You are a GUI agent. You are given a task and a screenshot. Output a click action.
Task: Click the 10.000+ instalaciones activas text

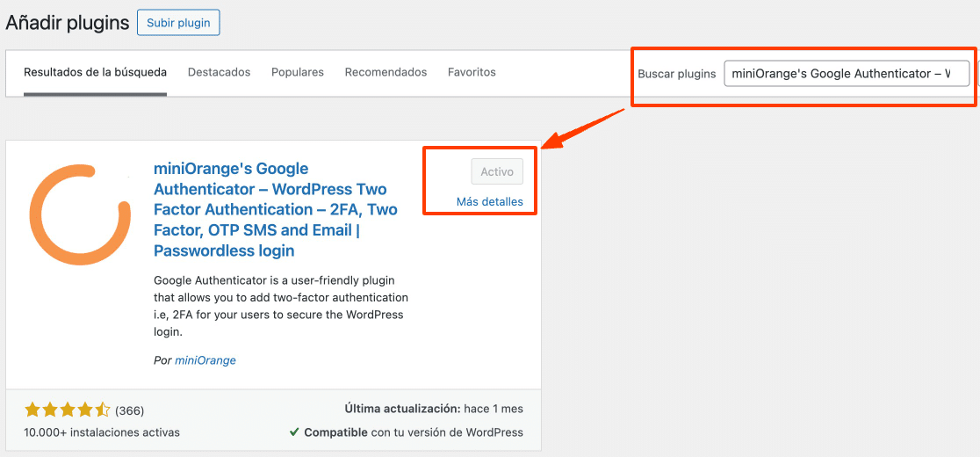pos(102,432)
